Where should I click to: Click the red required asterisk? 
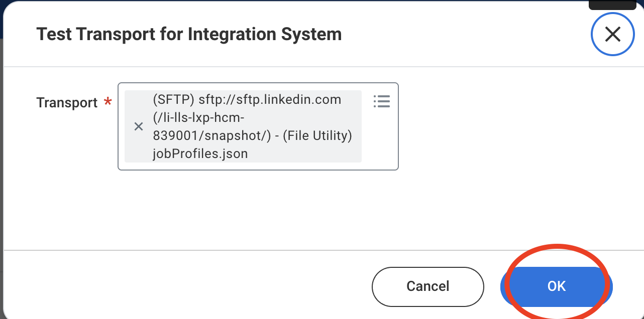(x=108, y=102)
